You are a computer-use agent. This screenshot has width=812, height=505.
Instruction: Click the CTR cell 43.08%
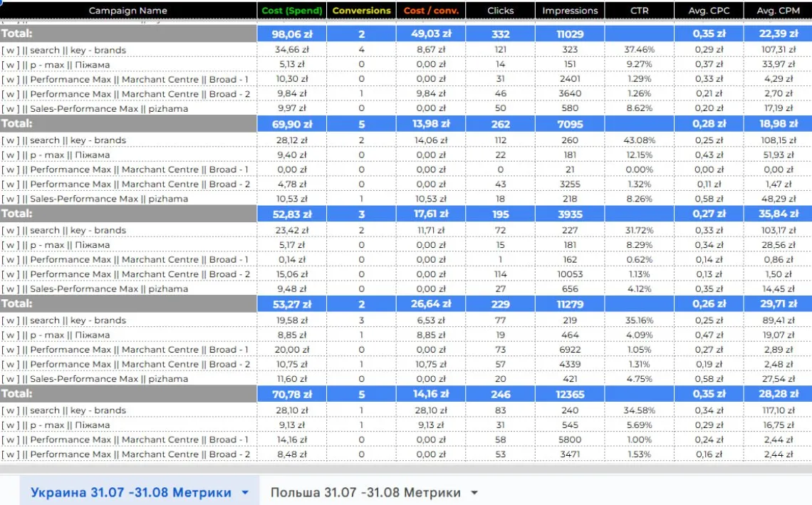[x=640, y=140]
